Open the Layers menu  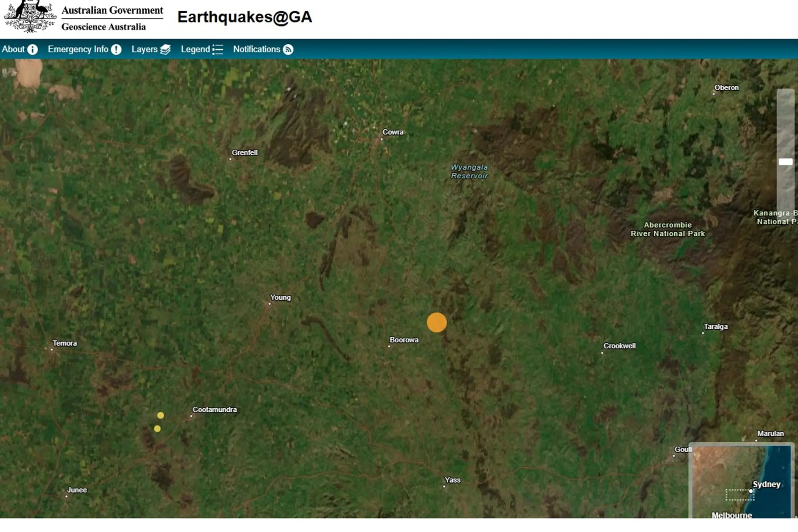point(145,49)
